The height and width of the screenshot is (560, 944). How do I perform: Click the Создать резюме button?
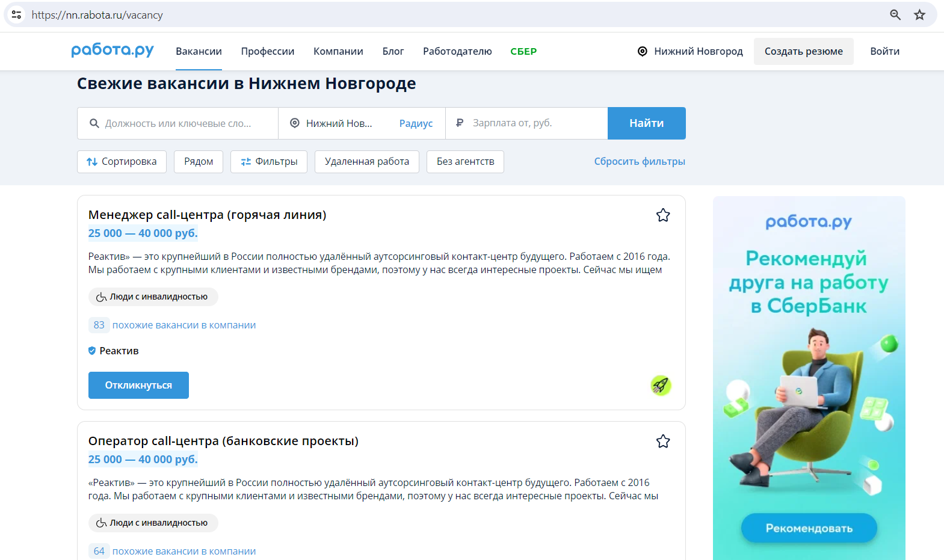[x=804, y=52]
